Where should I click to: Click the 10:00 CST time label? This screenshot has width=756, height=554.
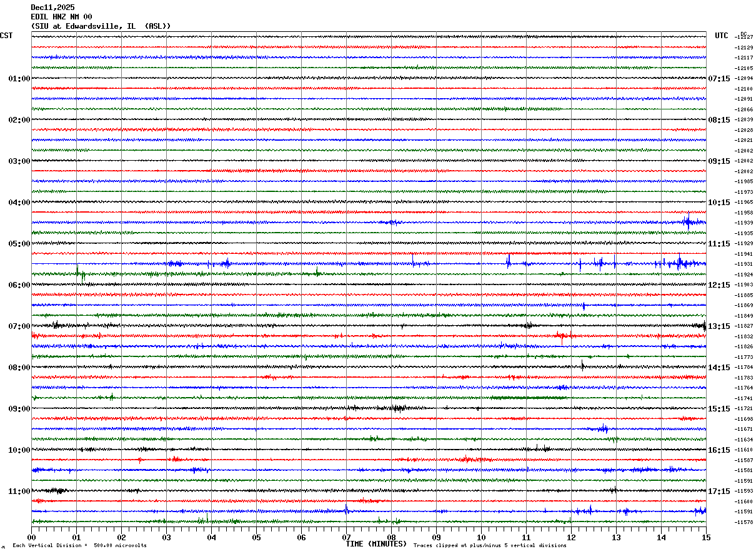(19, 450)
